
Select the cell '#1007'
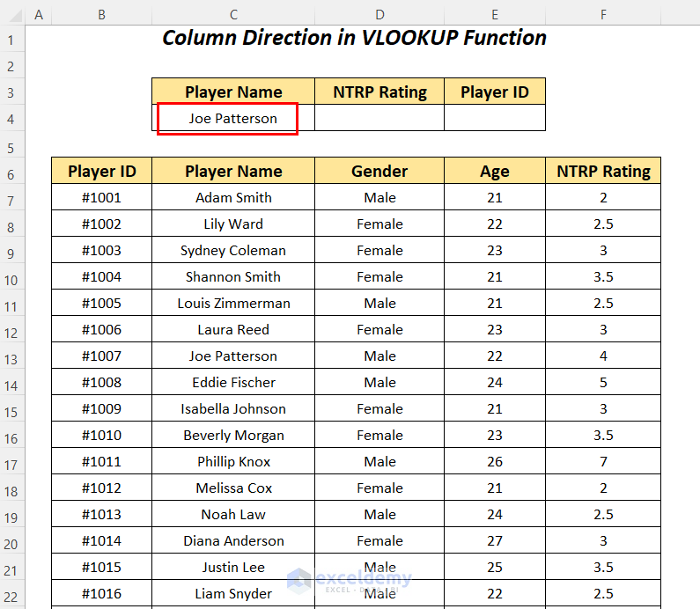102,356
